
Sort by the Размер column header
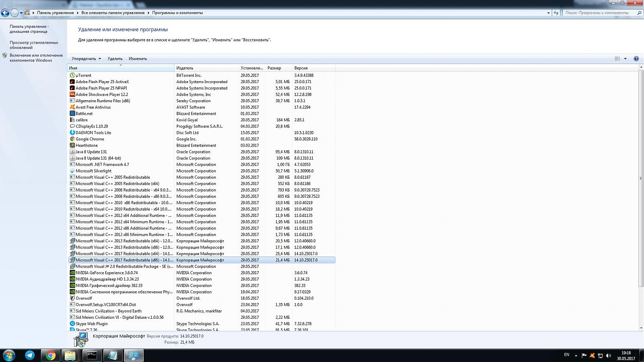[x=279, y=68]
